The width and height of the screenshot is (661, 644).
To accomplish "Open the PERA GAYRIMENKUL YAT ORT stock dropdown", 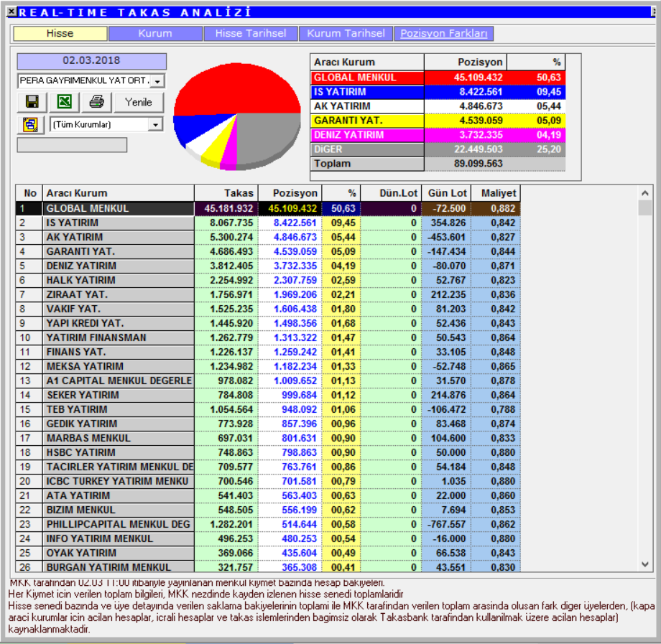I will (157, 81).
